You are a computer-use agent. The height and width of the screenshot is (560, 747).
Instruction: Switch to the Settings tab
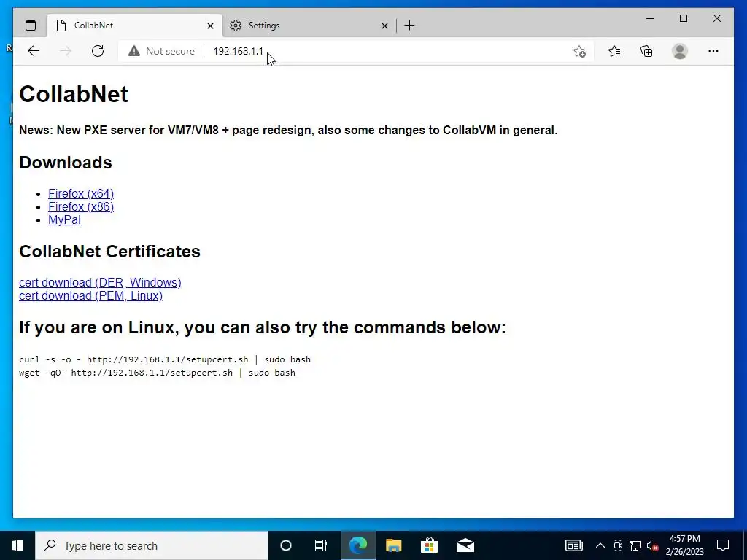[x=309, y=26]
